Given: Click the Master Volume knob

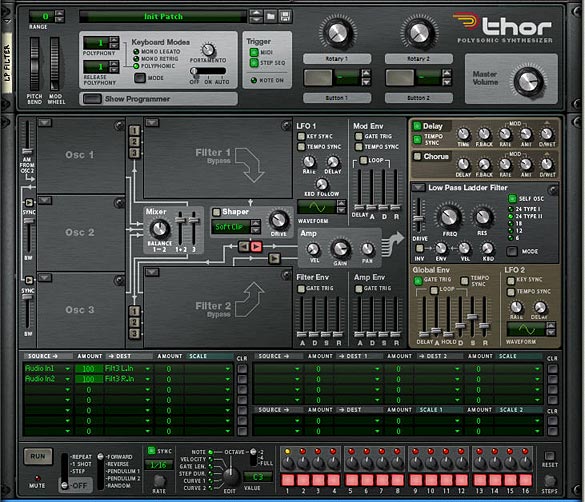Looking at the screenshot, I should coord(528,81).
